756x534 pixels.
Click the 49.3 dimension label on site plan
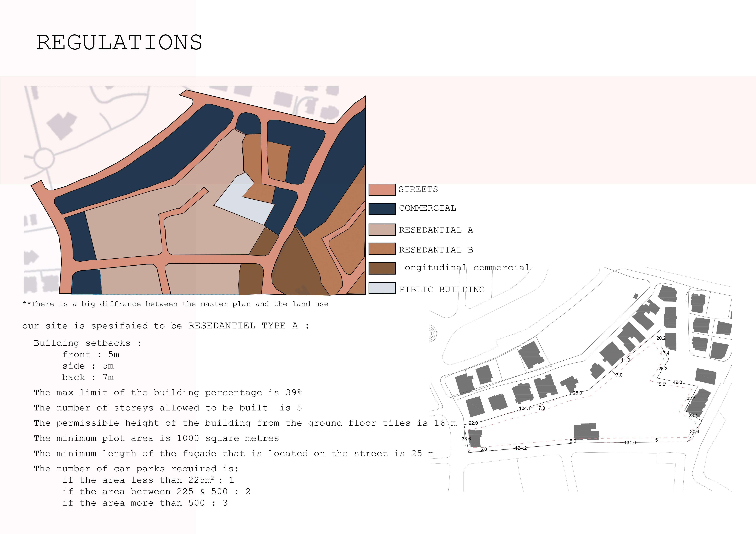677,382
